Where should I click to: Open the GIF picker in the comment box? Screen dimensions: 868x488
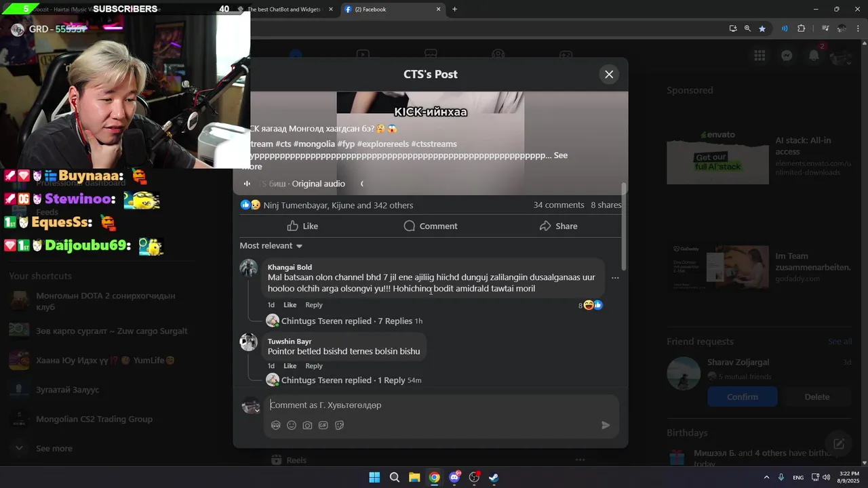(323, 425)
